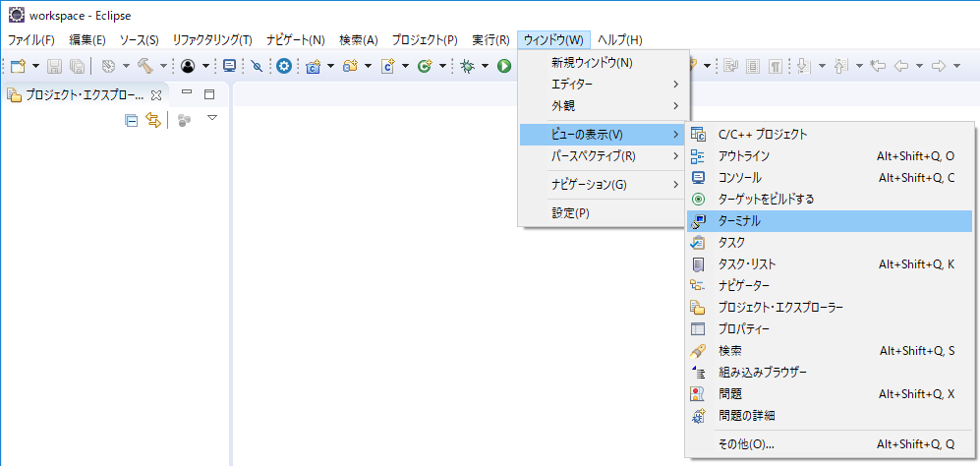980x466 pixels.
Task: Show the アウトライン view
Action: point(830,155)
